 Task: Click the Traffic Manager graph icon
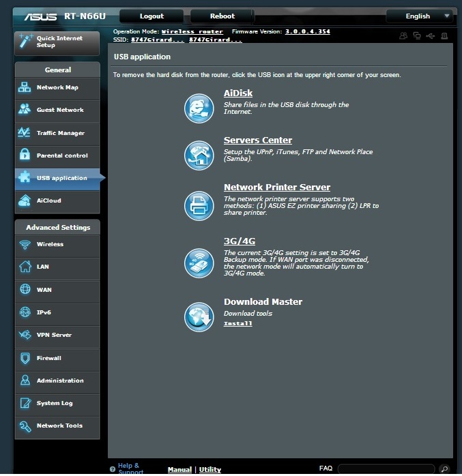point(25,132)
